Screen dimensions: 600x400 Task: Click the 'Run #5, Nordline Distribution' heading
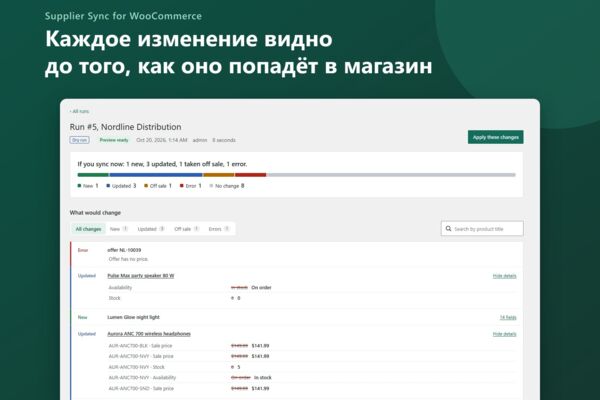coord(126,127)
